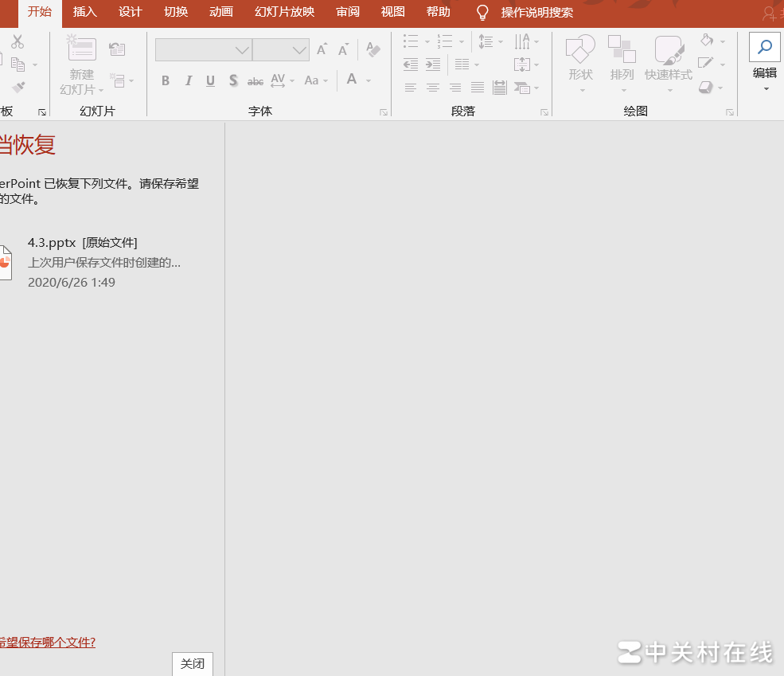Image resolution: width=784 pixels, height=676 pixels.
Task: Open 快速样式 (Quick Styles)
Action: [x=668, y=60]
